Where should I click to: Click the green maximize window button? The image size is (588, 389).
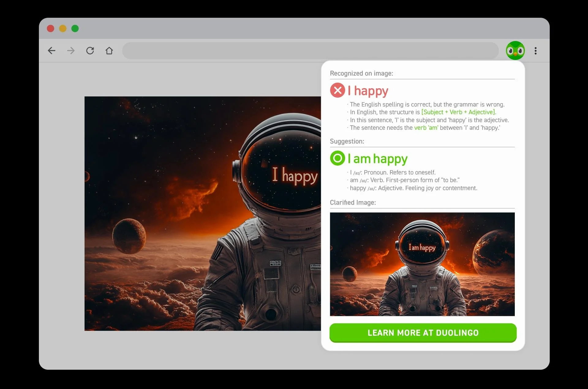pyautogui.click(x=75, y=28)
